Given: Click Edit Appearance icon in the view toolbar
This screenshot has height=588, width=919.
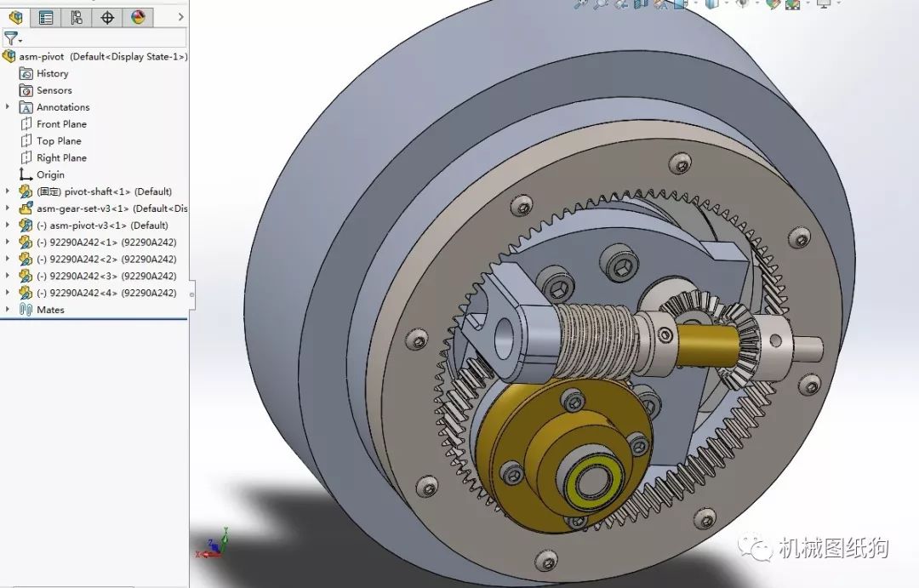Looking at the screenshot, I should [x=773, y=4].
